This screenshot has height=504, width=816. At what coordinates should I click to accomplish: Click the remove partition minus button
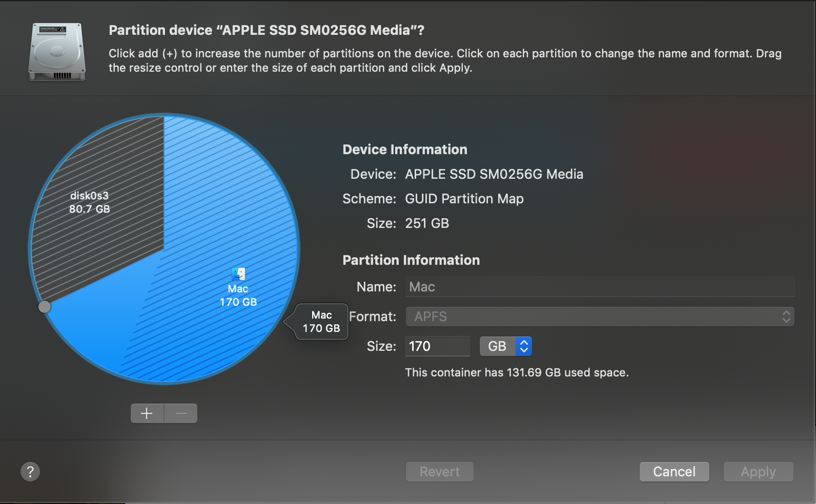click(181, 413)
